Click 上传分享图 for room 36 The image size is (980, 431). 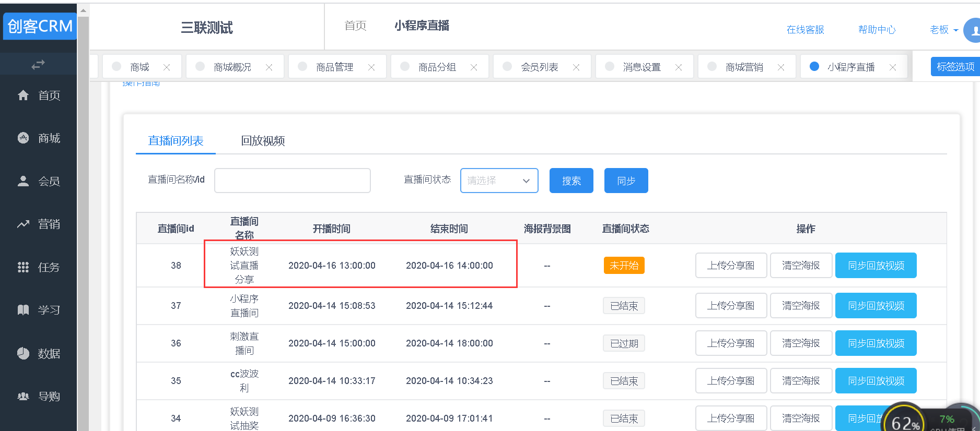pos(731,343)
